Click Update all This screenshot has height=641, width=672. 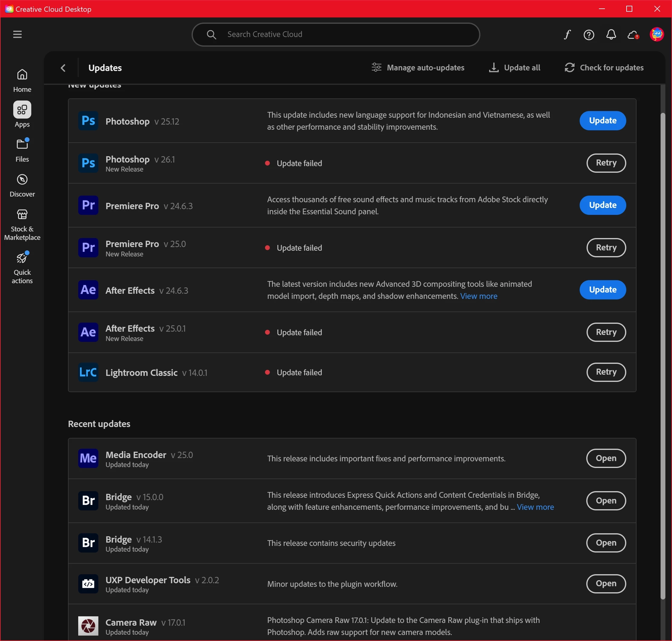[515, 68]
